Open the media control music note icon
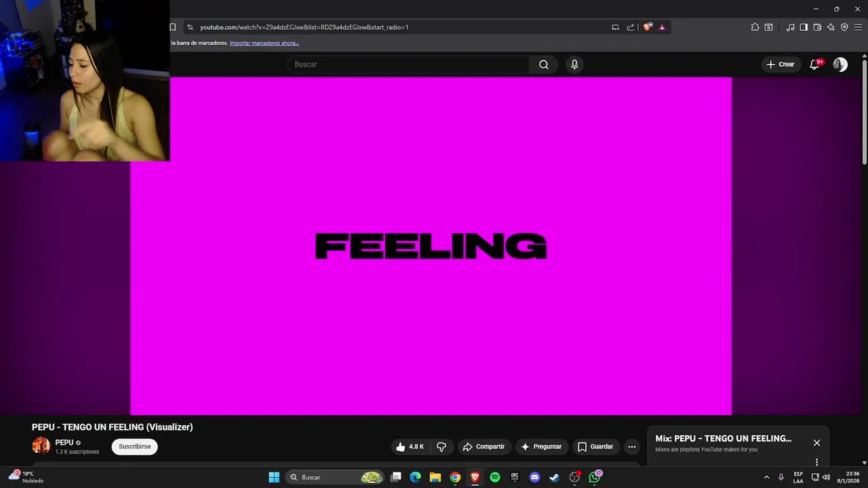Viewport: 868px width, 488px height. (x=790, y=27)
